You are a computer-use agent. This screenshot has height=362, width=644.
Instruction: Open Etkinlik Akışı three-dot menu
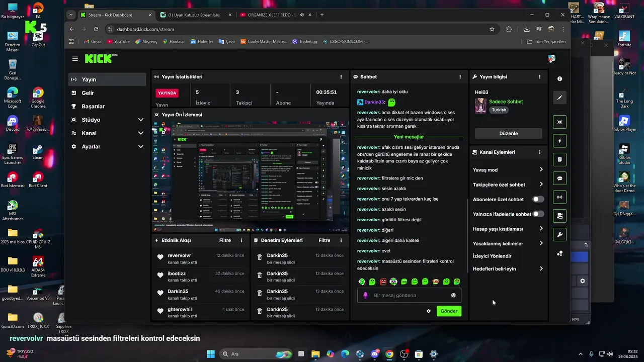[x=242, y=240]
